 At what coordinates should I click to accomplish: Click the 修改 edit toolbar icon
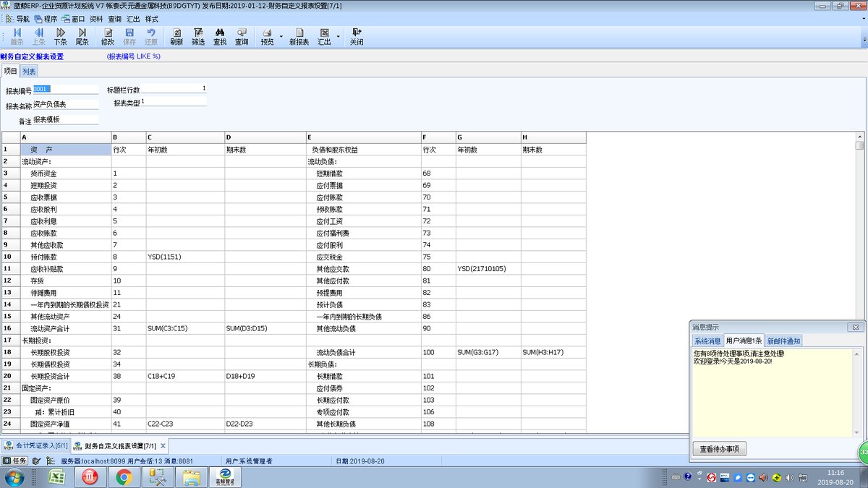click(x=108, y=37)
